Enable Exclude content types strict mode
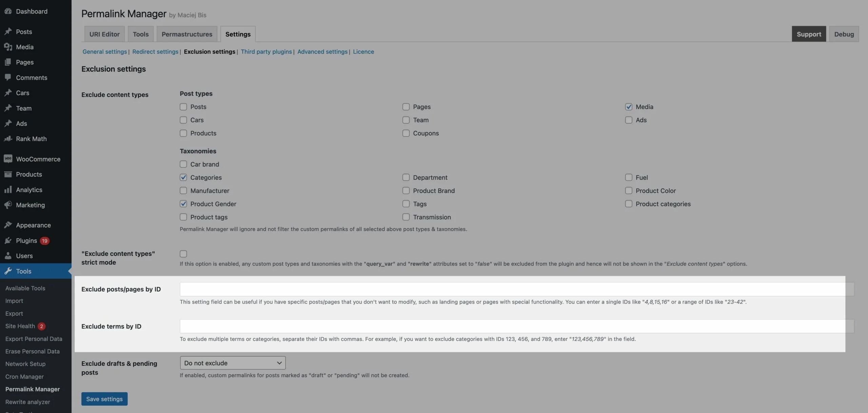The width and height of the screenshot is (868, 413). (183, 254)
